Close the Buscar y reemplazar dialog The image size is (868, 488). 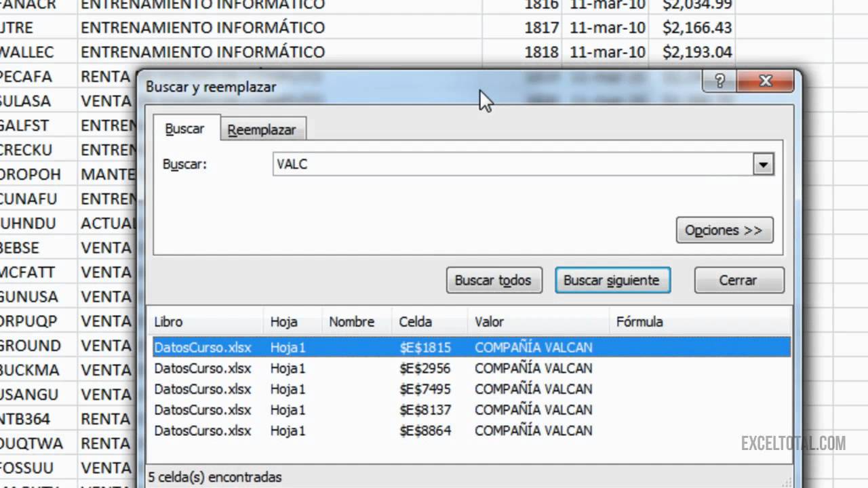click(766, 82)
